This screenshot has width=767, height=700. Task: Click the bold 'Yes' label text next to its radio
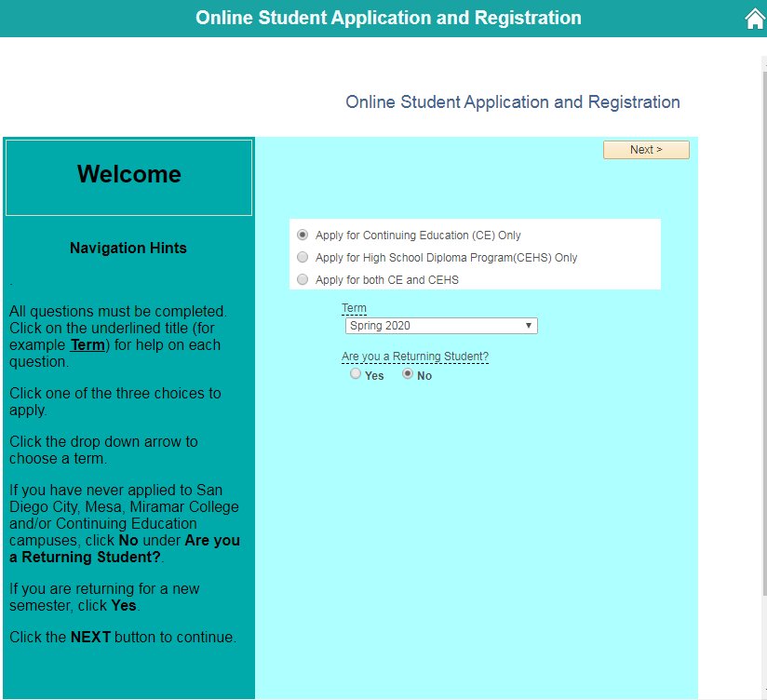click(x=374, y=376)
